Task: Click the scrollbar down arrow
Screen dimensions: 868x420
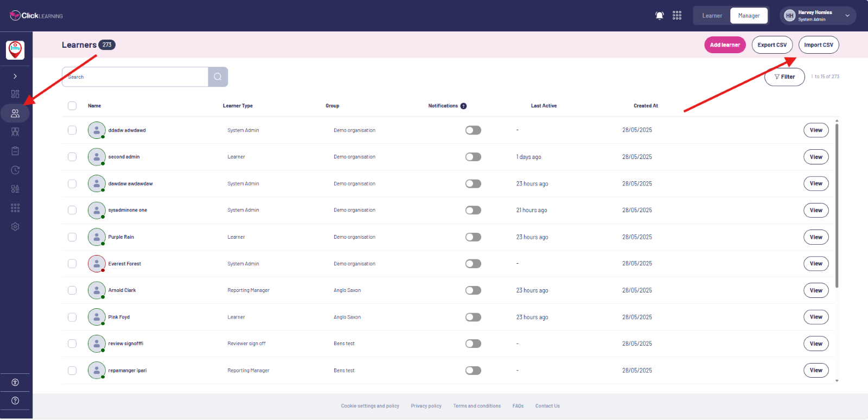Action: point(837,381)
